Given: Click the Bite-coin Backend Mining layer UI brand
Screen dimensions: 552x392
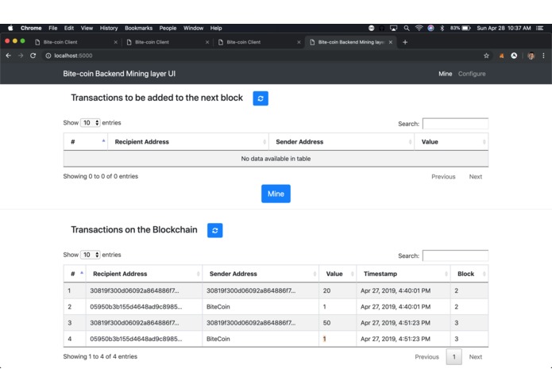Looking at the screenshot, I should 119,74.
